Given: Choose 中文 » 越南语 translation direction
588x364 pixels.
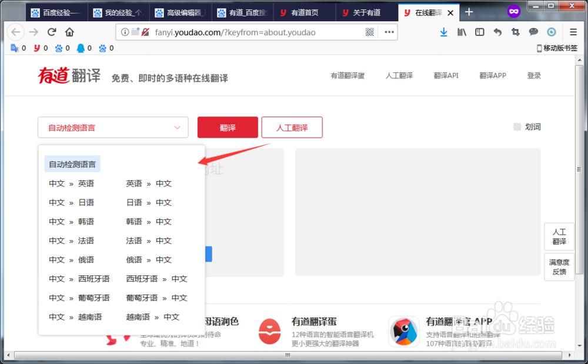Looking at the screenshot, I should pyautogui.click(x=75, y=317).
